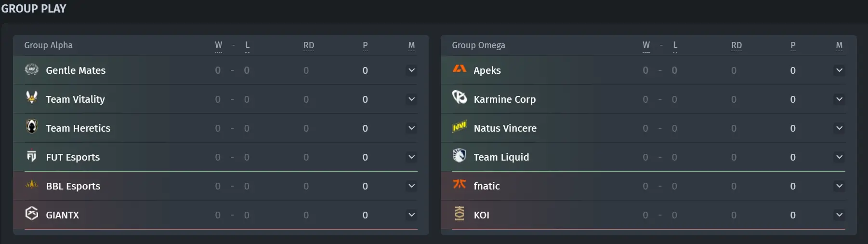The height and width of the screenshot is (244, 868).
Task: Click RD column header in Group Alpha
Action: (309, 45)
